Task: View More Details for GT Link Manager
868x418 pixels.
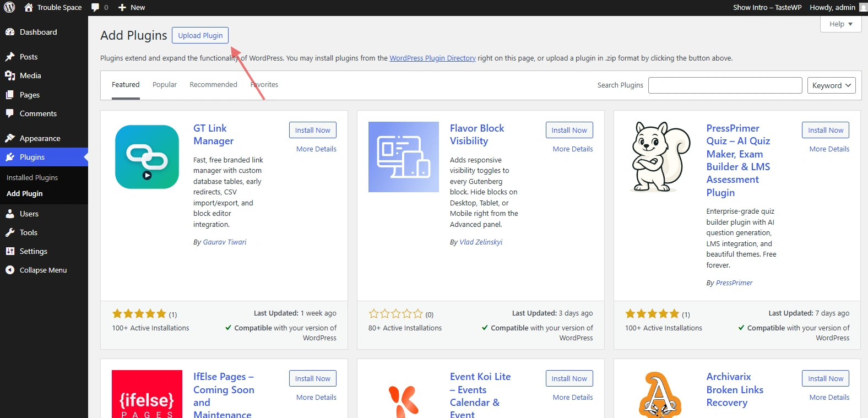Action: click(x=316, y=149)
